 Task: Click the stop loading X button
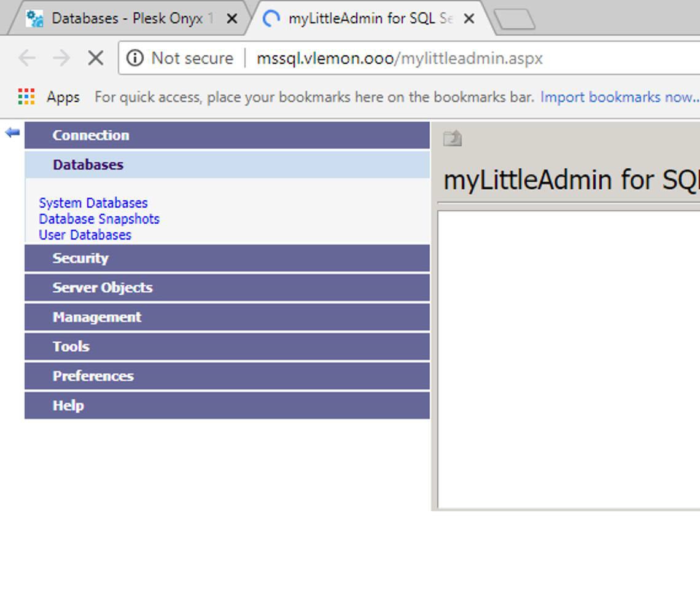(95, 58)
